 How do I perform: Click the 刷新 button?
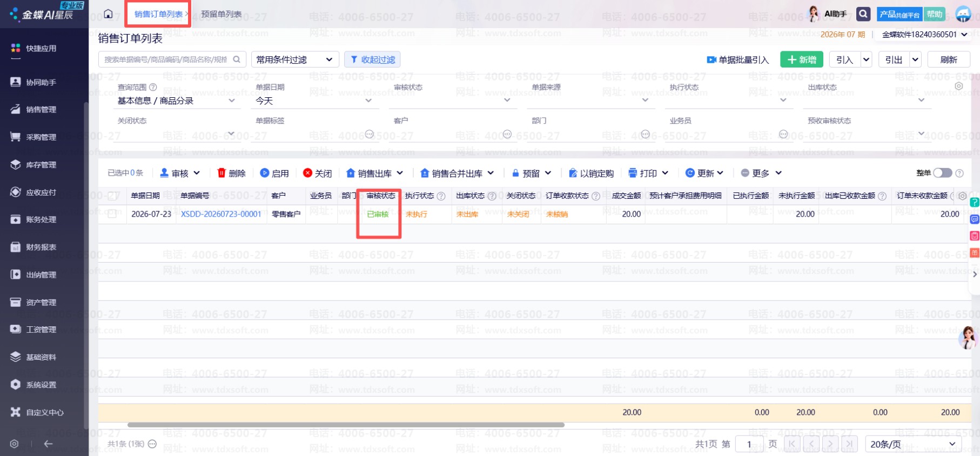pos(949,59)
